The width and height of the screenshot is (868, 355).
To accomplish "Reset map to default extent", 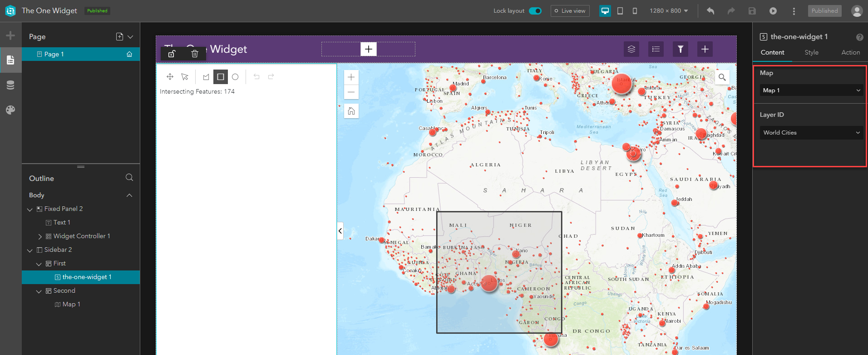I will 351,111.
